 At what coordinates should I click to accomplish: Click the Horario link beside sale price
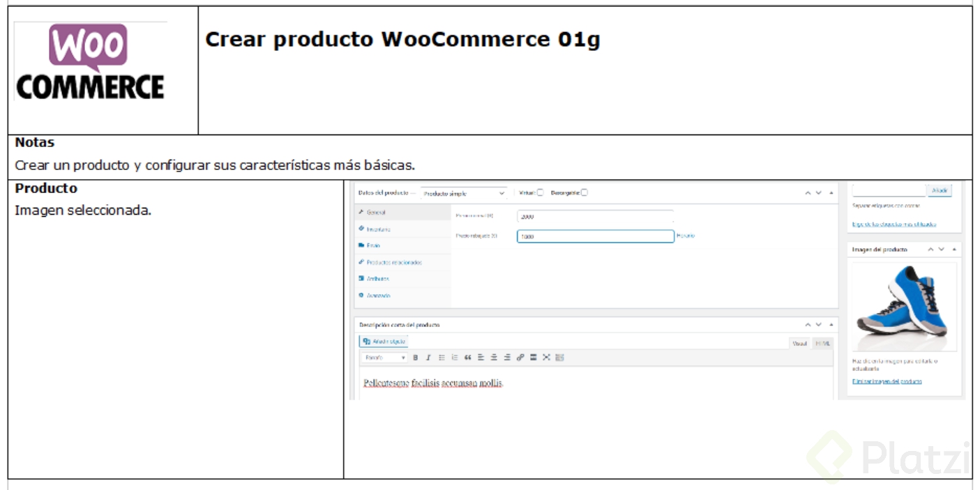686,236
